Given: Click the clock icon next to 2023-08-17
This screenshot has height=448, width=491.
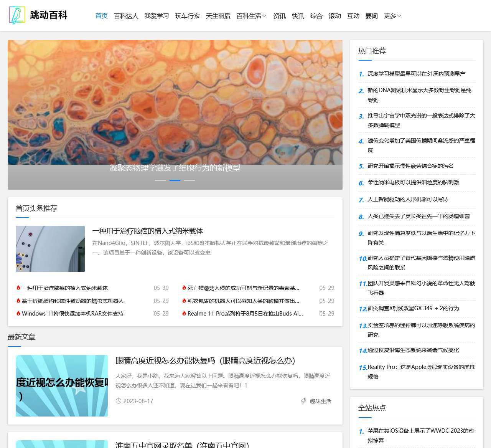Looking at the screenshot, I should click(118, 401).
